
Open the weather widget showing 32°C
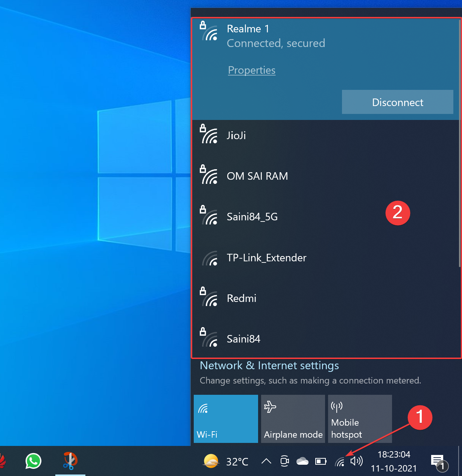pos(226,461)
